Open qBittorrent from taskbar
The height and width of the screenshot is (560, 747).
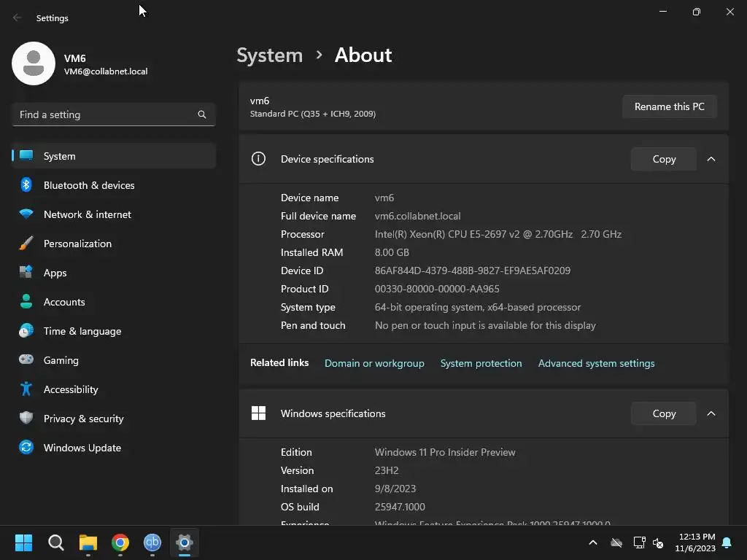(x=152, y=542)
